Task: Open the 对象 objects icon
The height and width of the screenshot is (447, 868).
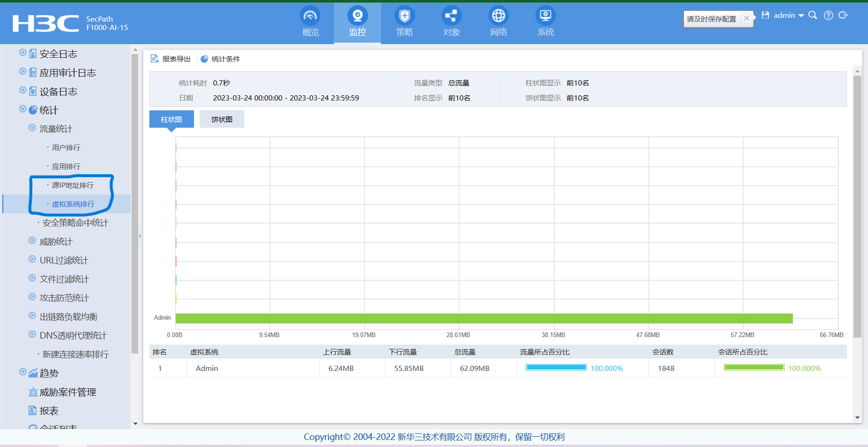Action: pos(451,16)
